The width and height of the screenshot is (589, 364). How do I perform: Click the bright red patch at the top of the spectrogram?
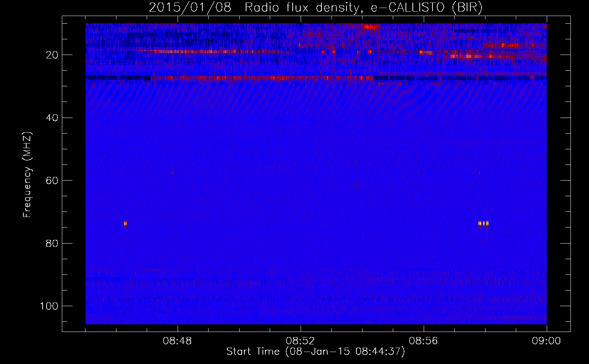(372, 27)
